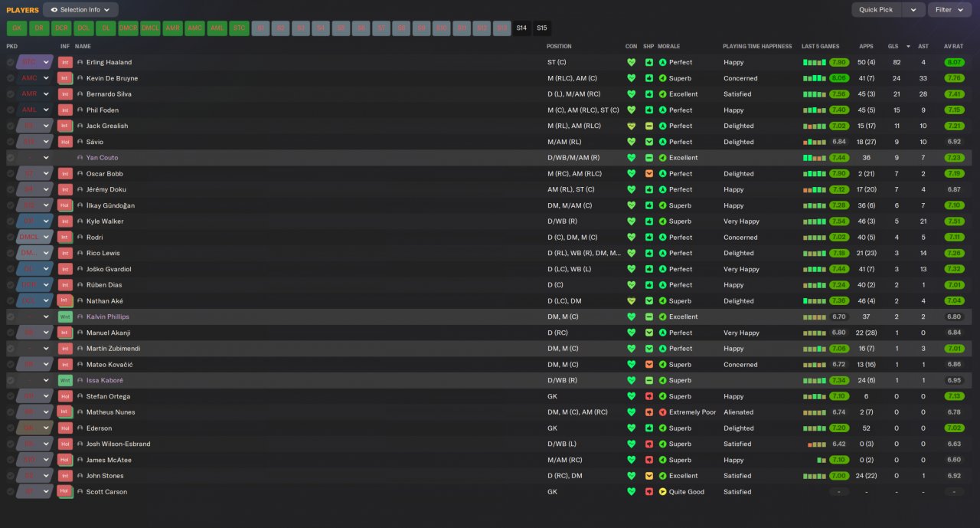Click the Quick Pick button
The height and width of the screenshot is (528, 980).
[x=876, y=10]
